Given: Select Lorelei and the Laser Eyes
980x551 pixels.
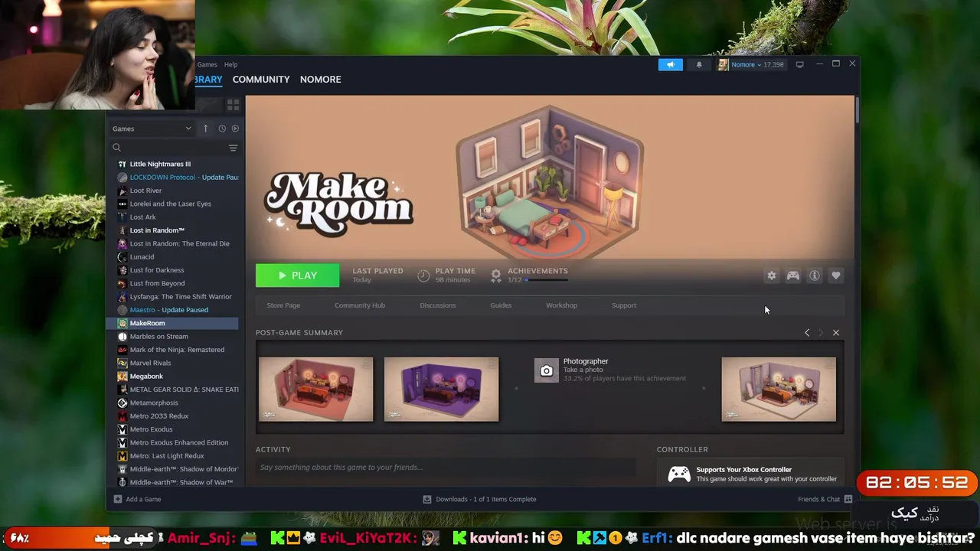Looking at the screenshot, I should pyautogui.click(x=170, y=204).
